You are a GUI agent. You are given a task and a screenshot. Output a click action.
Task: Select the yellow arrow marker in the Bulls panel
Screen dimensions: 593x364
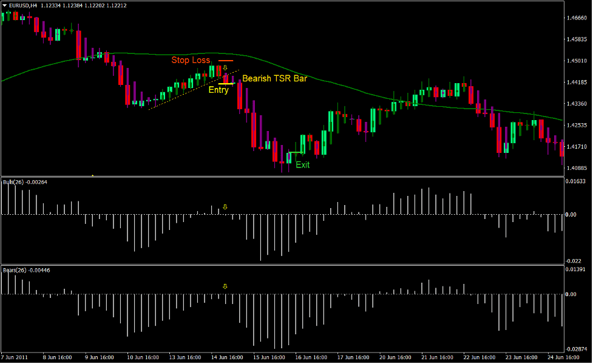click(x=225, y=207)
